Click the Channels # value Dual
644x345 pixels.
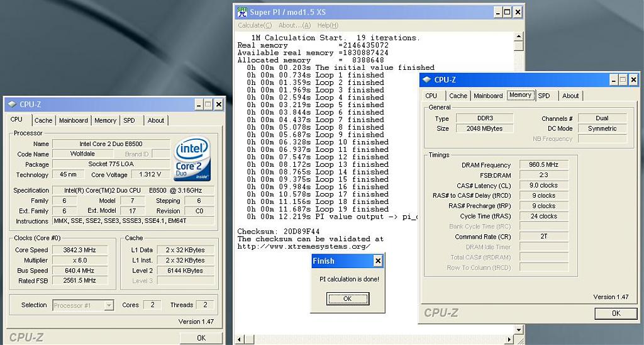602,118
